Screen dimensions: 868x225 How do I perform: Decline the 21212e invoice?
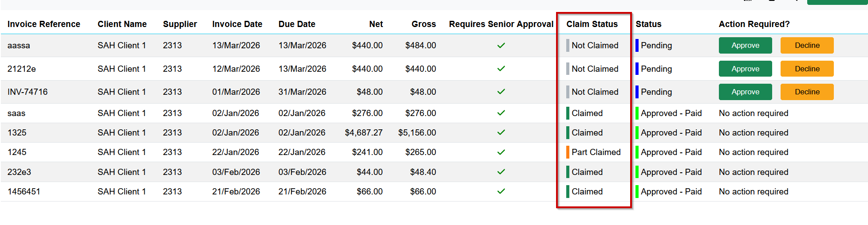(x=807, y=69)
